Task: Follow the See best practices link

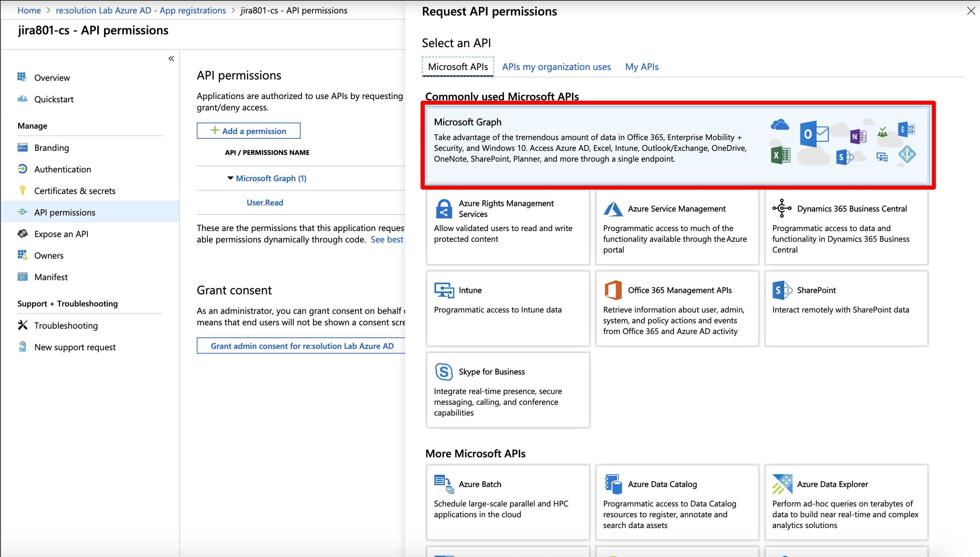Action: (x=387, y=239)
